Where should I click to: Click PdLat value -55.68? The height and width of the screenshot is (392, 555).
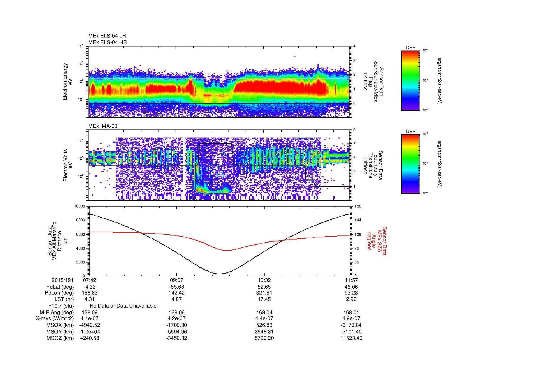[x=177, y=287]
